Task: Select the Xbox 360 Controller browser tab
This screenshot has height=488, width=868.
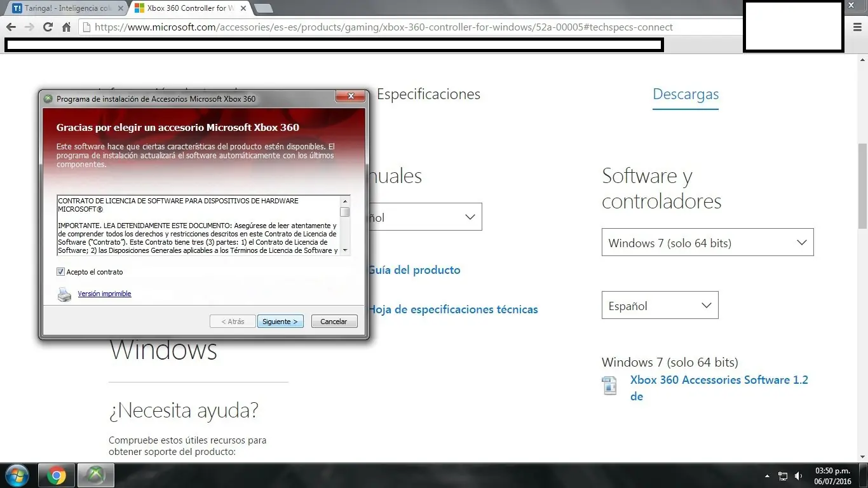Action: click(x=191, y=8)
